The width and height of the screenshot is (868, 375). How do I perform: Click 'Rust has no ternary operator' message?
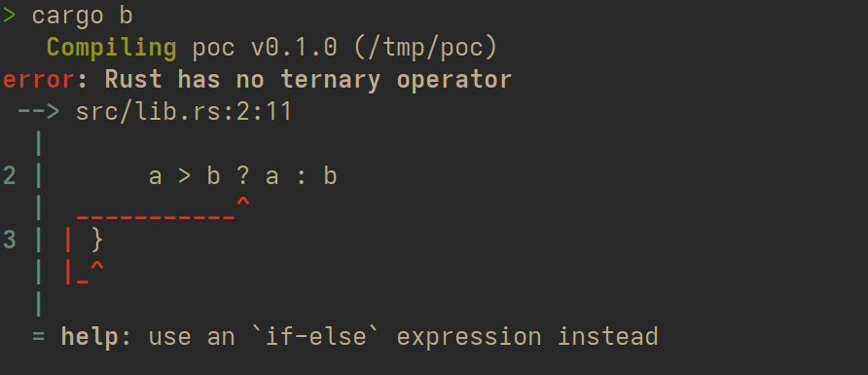pyautogui.click(x=307, y=81)
